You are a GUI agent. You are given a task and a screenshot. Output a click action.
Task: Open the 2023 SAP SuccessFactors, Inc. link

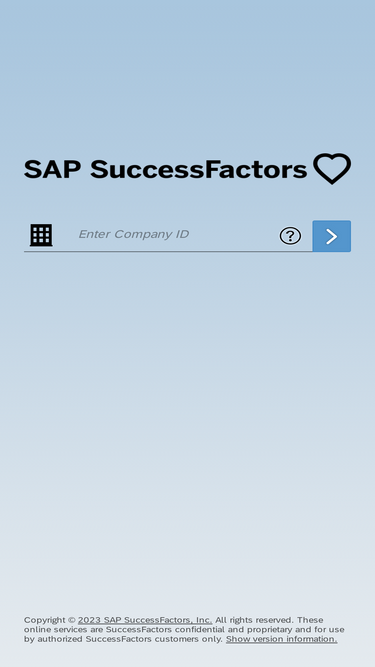145,620
